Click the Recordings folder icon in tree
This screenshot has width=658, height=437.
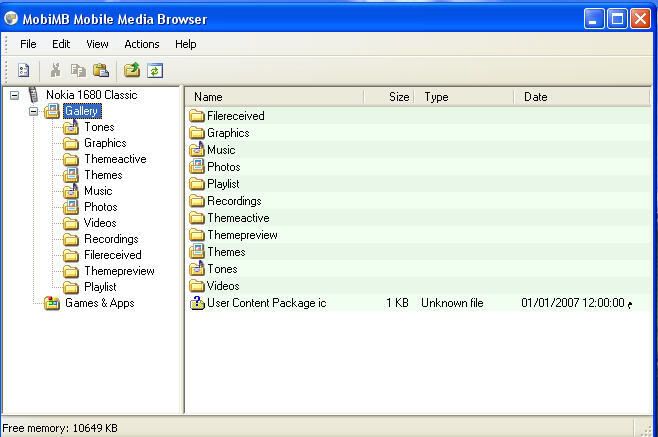(x=71, y=239)
